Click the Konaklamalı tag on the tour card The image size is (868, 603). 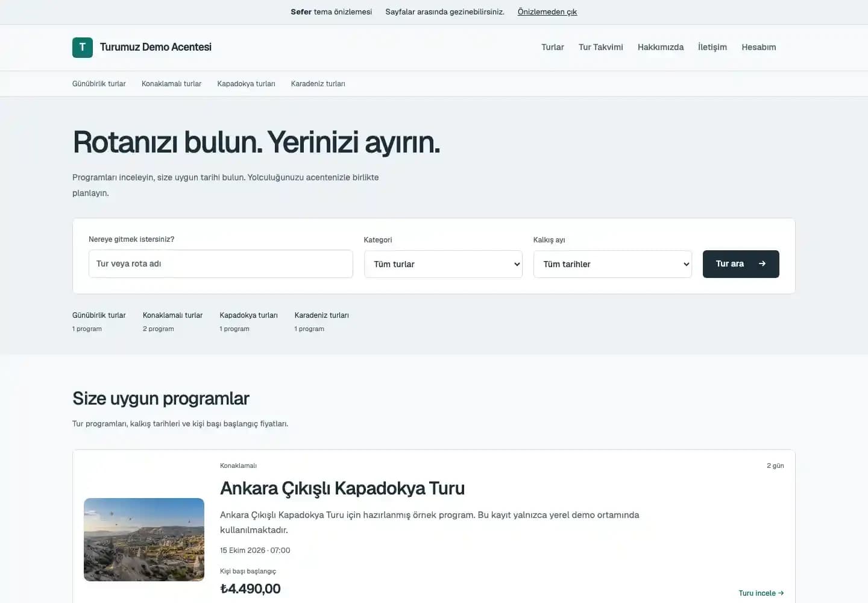click(238, 466)
